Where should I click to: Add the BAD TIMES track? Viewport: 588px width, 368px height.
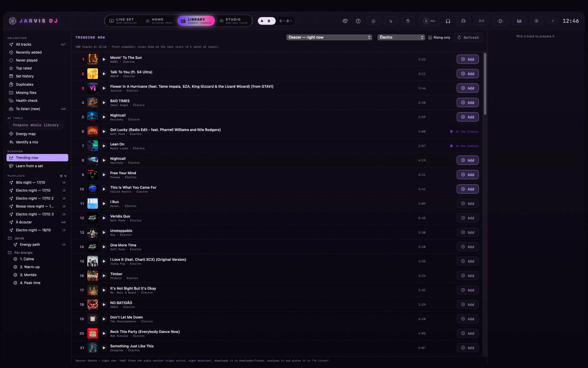tap(467, 103)
